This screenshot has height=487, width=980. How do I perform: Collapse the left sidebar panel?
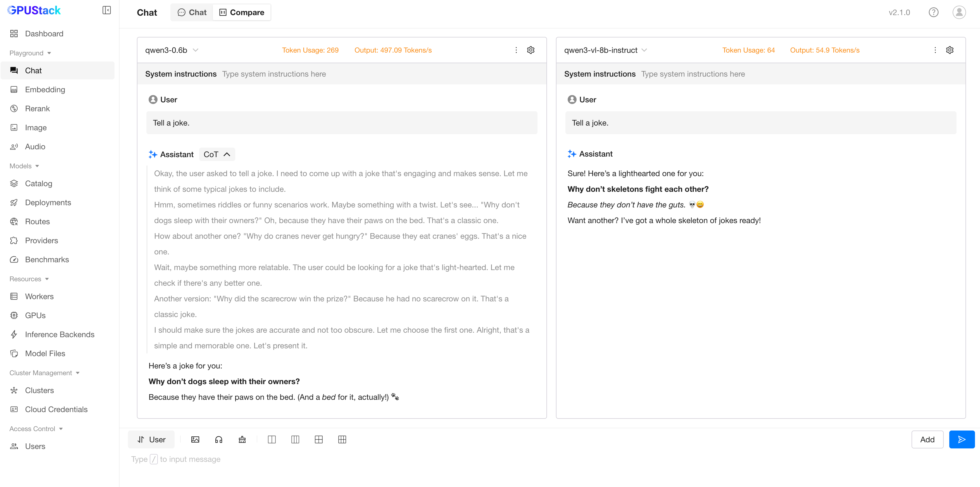coord(106,10)
